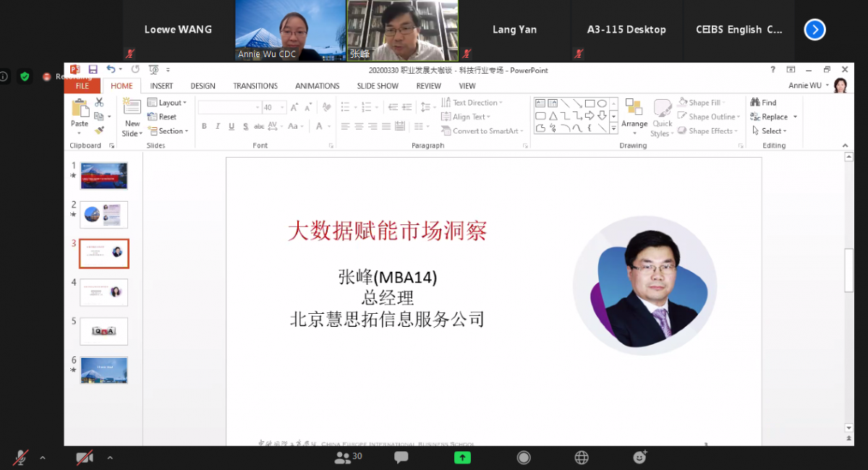Click the Cut scissors icon
Image resolution: width=868 pixels, height=470 pixels.
click(99, 103)
